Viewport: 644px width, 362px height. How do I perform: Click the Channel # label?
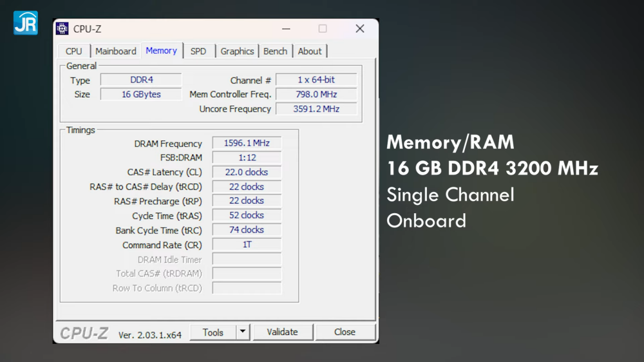coord(251,80)
